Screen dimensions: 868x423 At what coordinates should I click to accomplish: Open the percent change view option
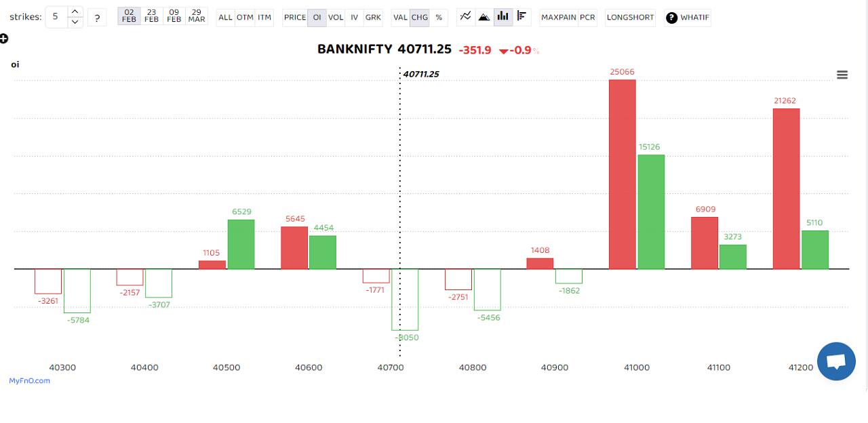[x=439, y=18]
